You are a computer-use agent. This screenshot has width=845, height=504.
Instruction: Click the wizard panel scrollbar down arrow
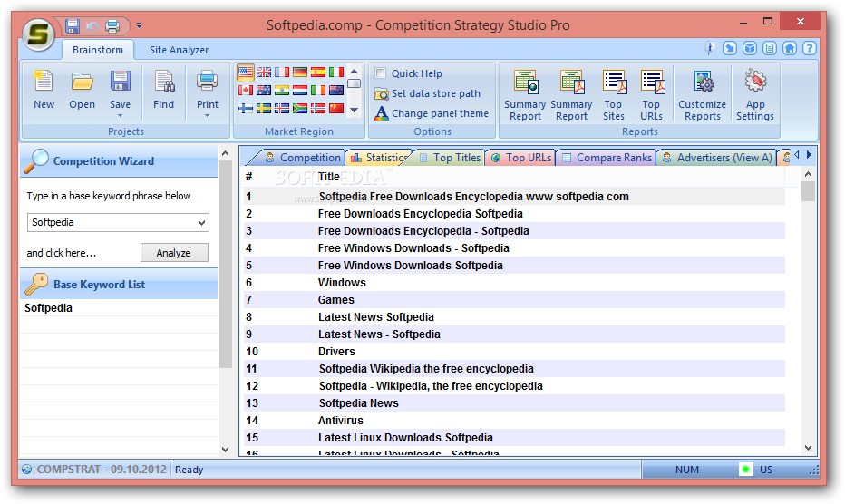click(225, 449)
